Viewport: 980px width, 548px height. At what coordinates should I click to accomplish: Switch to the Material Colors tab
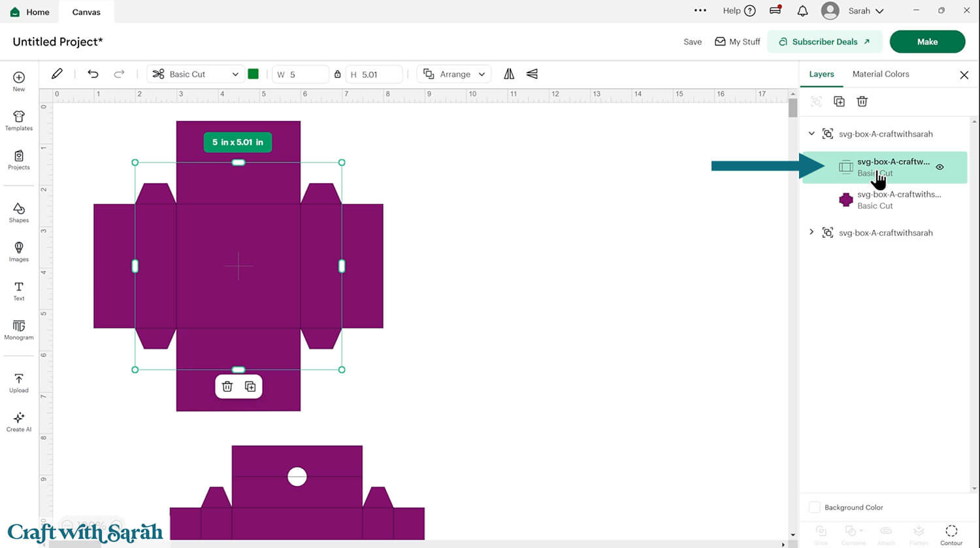[x=880, y=74]
